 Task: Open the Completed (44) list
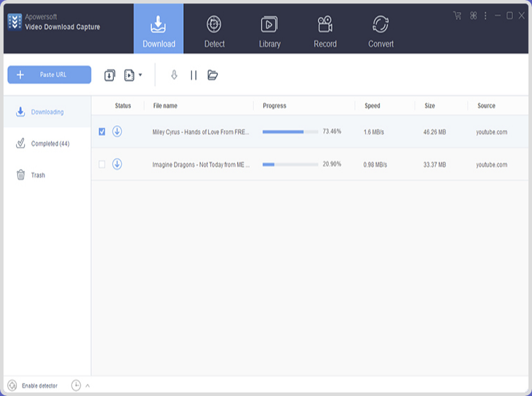pos(47,144)
